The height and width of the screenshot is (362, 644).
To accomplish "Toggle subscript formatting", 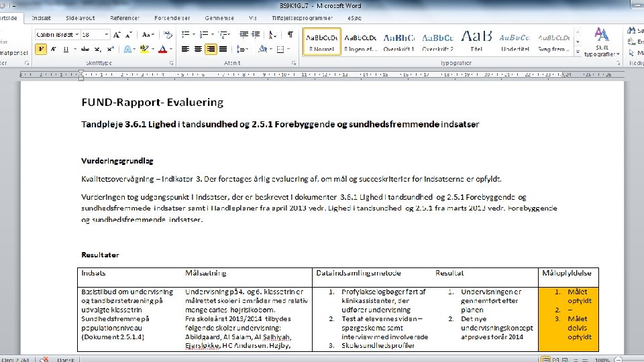I will (x=97, y=49).
